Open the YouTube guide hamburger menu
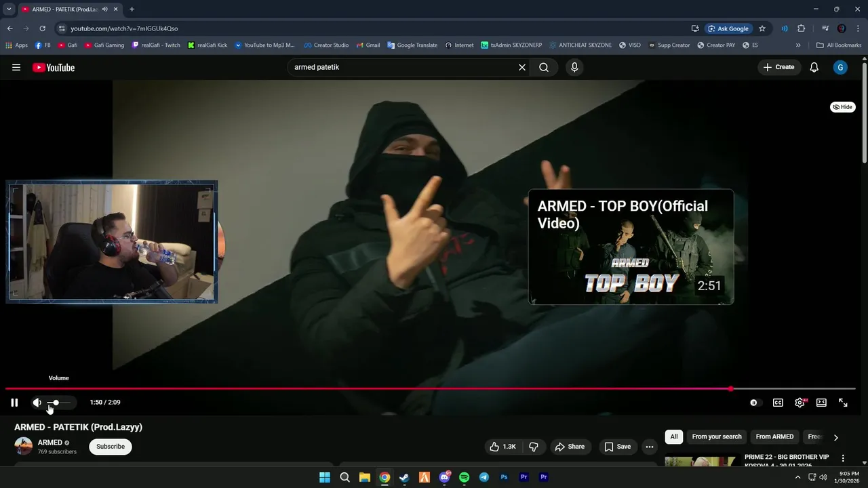This screenshot has width=868, height=488. [16, 67]
